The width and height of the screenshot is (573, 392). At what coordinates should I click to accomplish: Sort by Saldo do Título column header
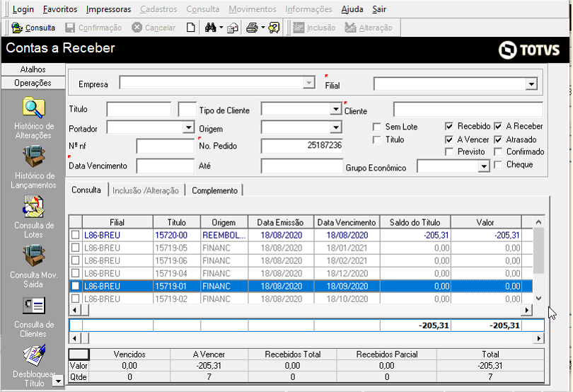click(415, 222)
